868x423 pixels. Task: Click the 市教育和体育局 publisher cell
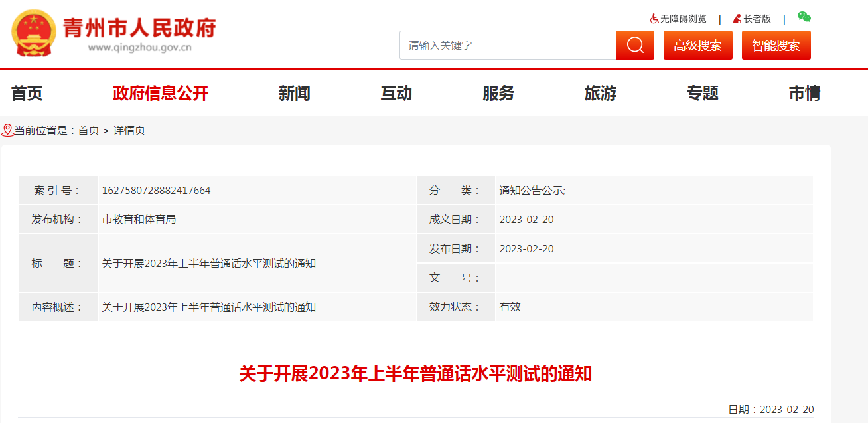[257, 219]
